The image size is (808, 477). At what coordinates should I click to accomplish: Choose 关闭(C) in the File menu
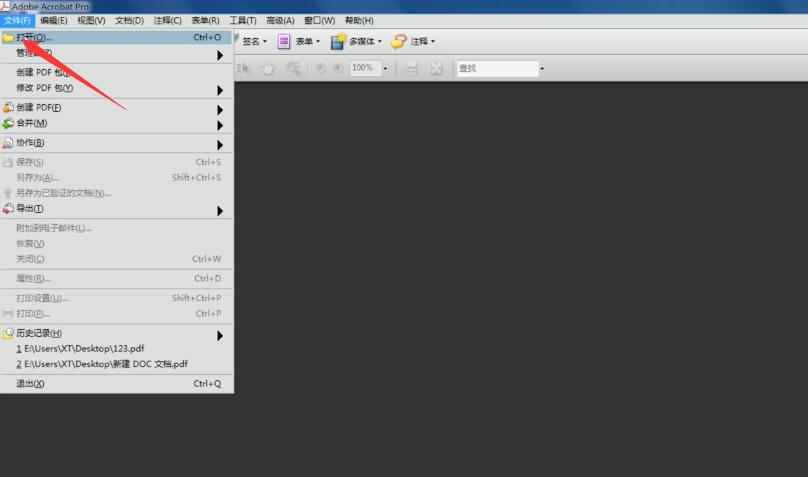[116, 259]
